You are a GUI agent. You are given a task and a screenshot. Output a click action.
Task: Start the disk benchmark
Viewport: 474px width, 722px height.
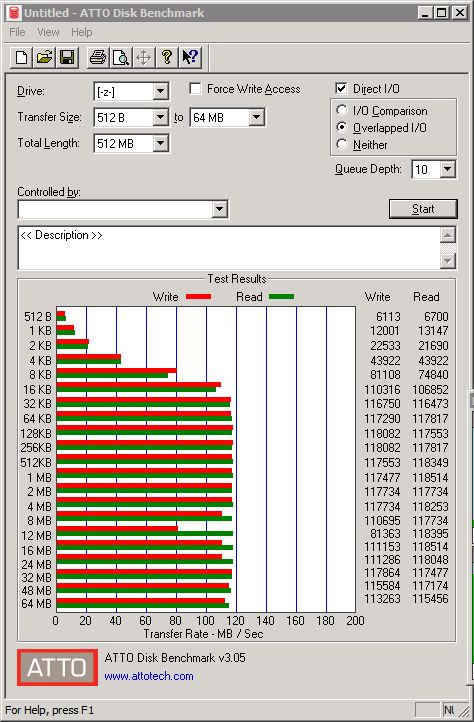click(x=423, y=209)
